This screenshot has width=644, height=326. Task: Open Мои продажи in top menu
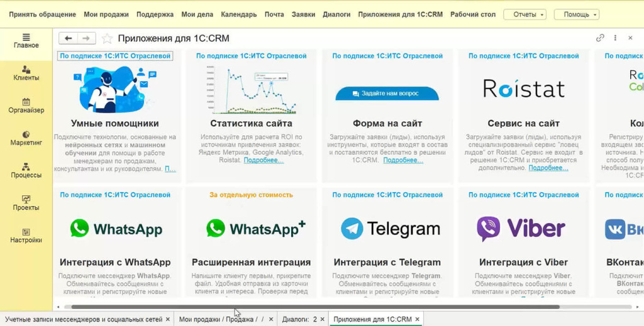(106, 14)
